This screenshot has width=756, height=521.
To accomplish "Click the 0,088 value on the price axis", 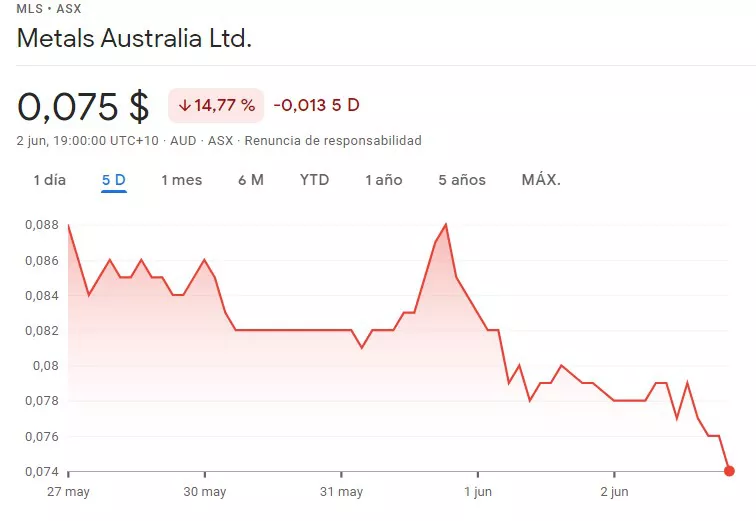I will (41, 225).
